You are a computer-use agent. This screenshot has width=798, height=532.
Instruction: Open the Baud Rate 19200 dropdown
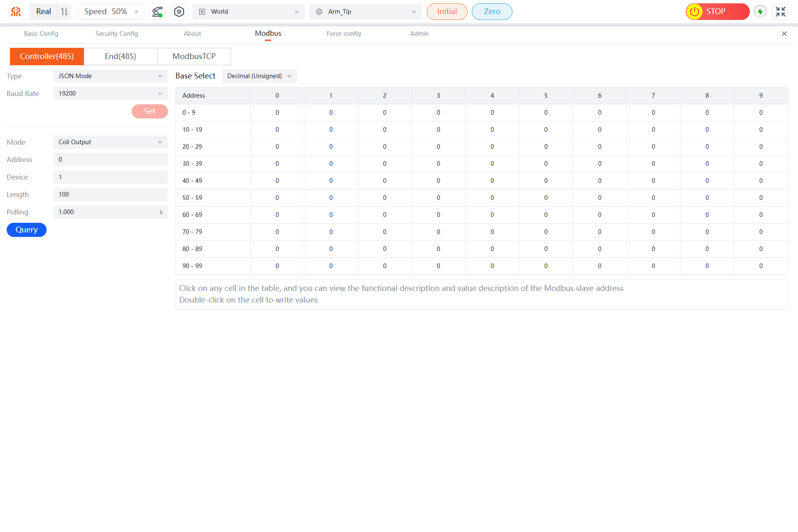[110, 94]
